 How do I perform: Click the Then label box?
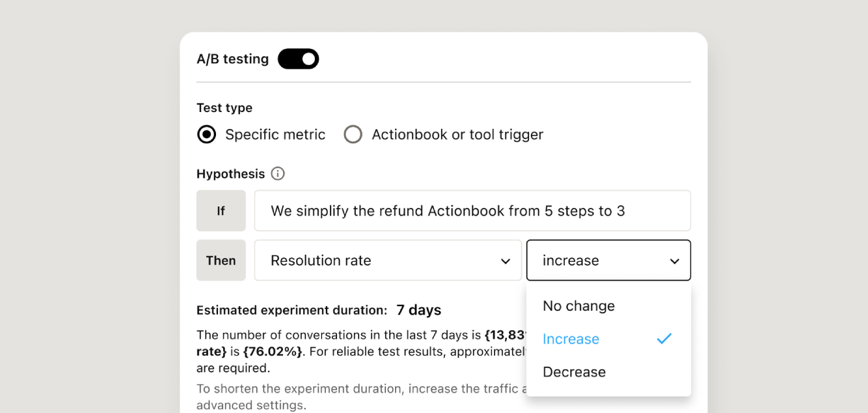point(221,261)
